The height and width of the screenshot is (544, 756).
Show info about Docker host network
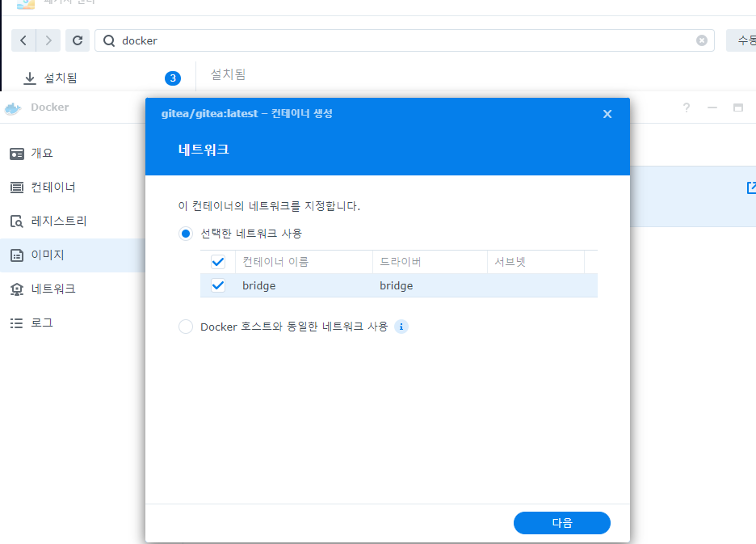pos(401,327)
